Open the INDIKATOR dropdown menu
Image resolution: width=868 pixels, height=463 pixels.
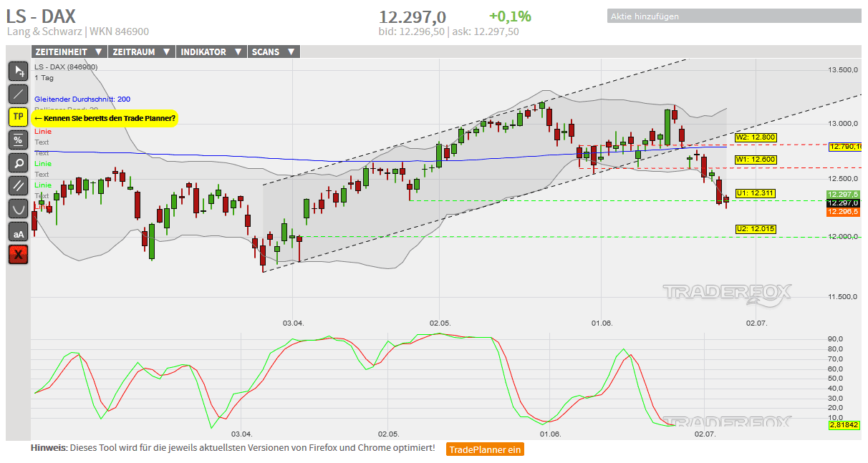211,52
